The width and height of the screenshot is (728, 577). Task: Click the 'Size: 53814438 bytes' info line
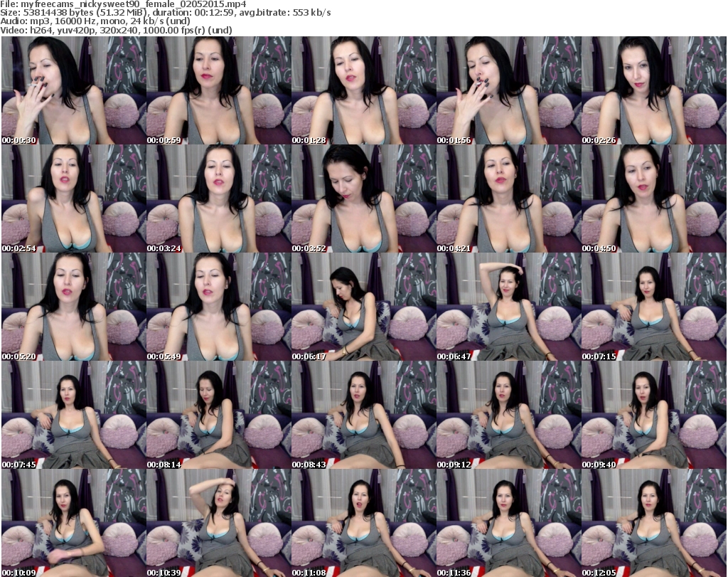click(166, 13)
